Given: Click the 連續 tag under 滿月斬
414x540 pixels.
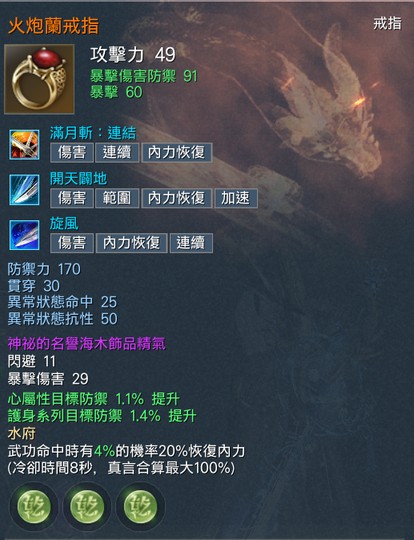Looking at the screenshot, I should [x=117, y=153].
